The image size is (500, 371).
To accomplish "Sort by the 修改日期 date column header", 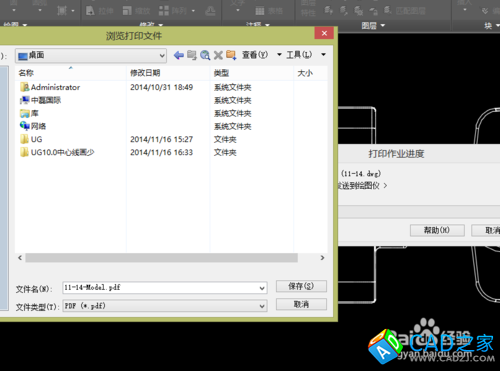I will click(x=168, y=73).
